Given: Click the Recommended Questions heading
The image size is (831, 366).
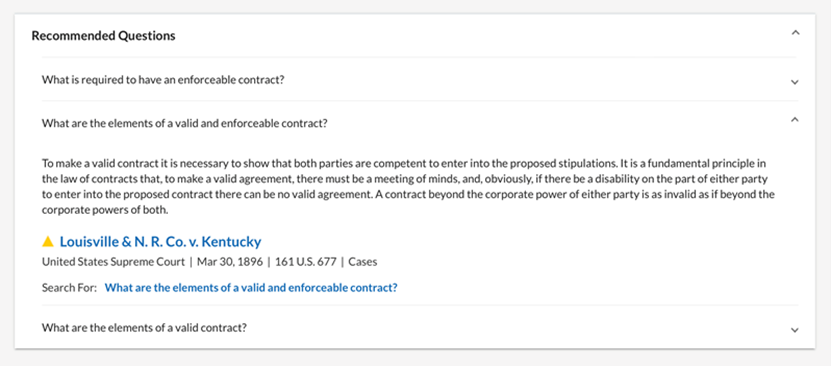Looking at the screenshot, I should click(103, 35).
